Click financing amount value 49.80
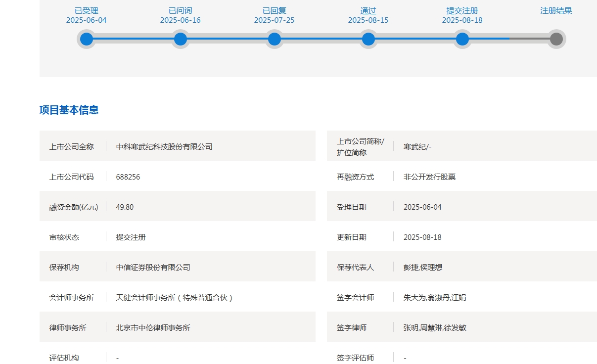 click(x=125, y=207)
